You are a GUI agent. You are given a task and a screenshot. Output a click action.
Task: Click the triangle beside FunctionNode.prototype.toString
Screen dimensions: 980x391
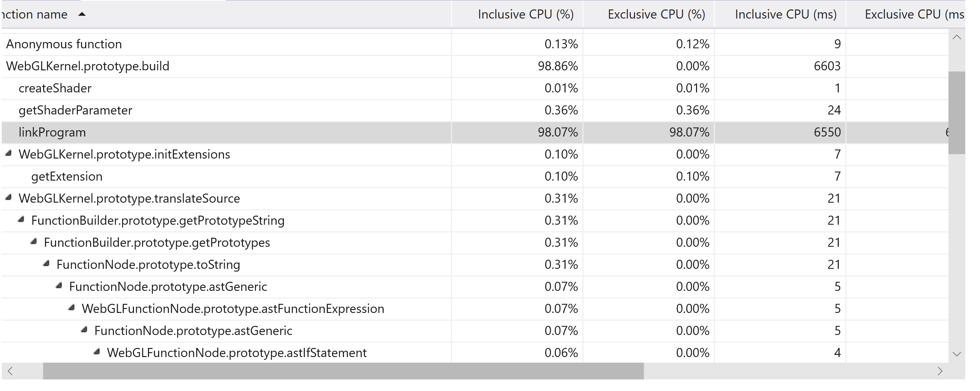pyautogui.click(x=46, y=264)
